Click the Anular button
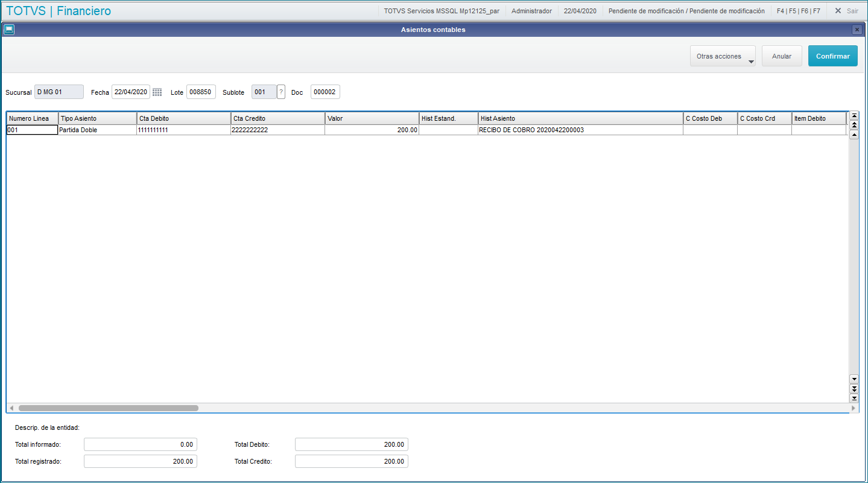 782,56
